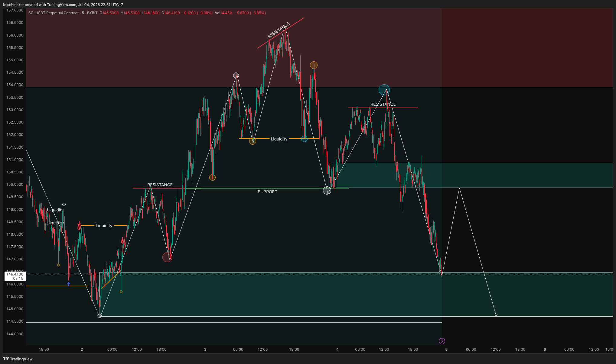This screenshot has width=616, height=364.
Task: Click the volume change −5.8700 (−3.85%)
Action: pos(250,13)
